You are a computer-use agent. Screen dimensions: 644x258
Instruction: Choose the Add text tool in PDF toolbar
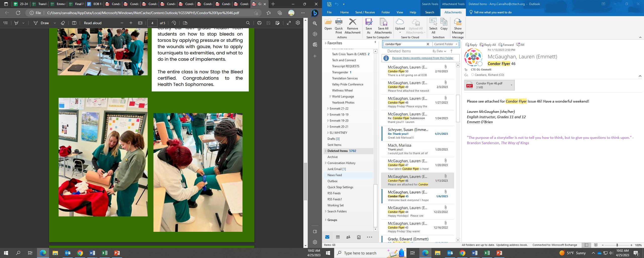[x=74, y=23]
